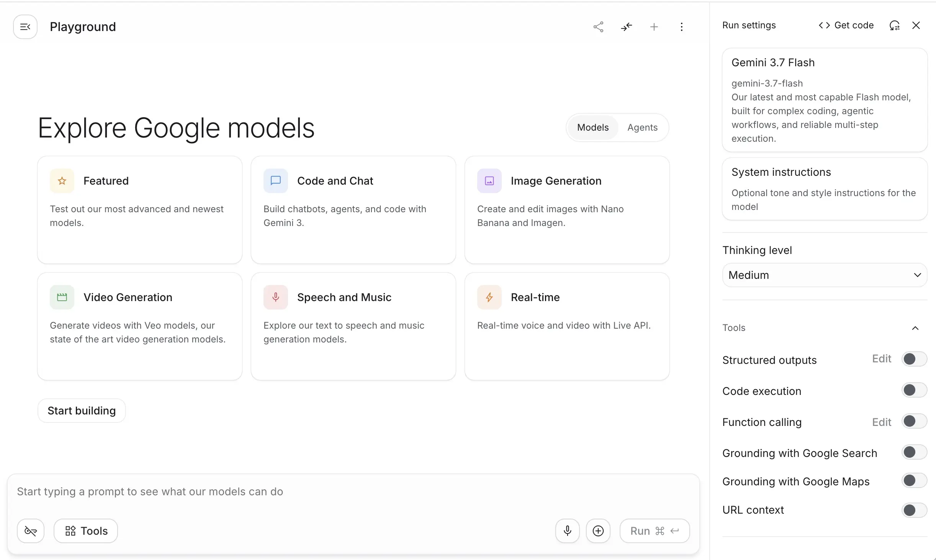Open the Featured models card description

click(x=137, y=216)
